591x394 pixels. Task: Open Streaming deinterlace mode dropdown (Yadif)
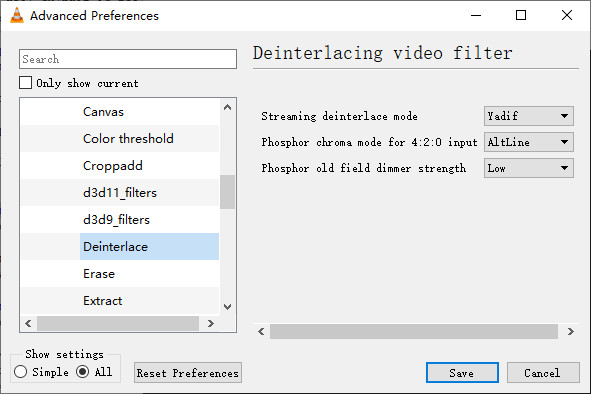pyautogui.click(x=529, y=116)
